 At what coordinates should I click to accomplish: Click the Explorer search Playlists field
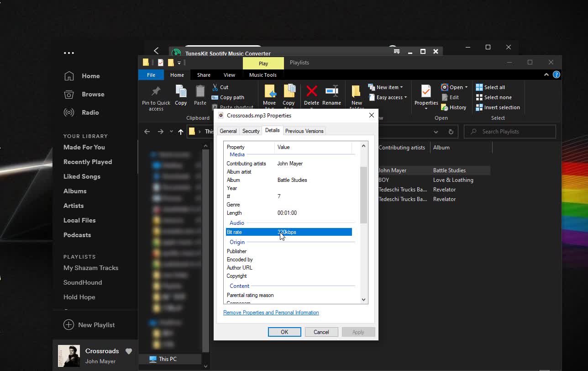[x=510, y=132]
